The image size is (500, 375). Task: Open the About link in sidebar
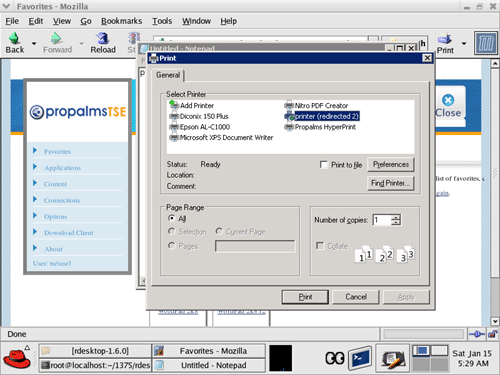point(53,249)
